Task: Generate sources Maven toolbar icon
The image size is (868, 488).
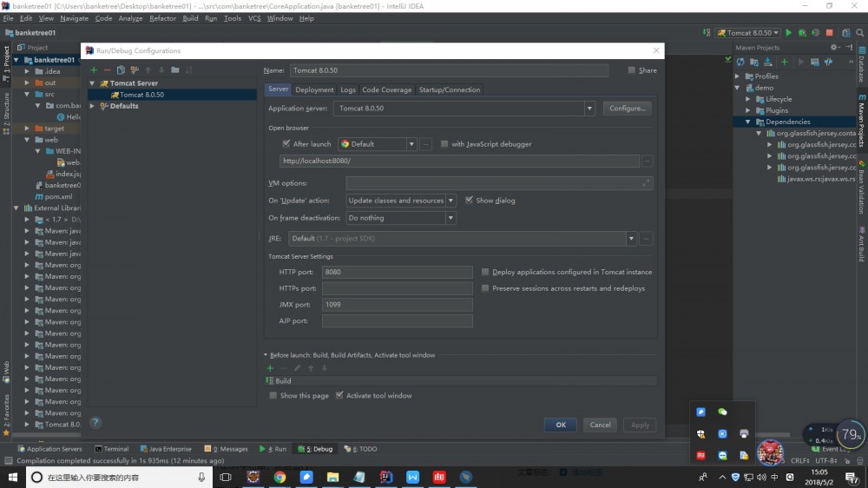Action: 754,62
